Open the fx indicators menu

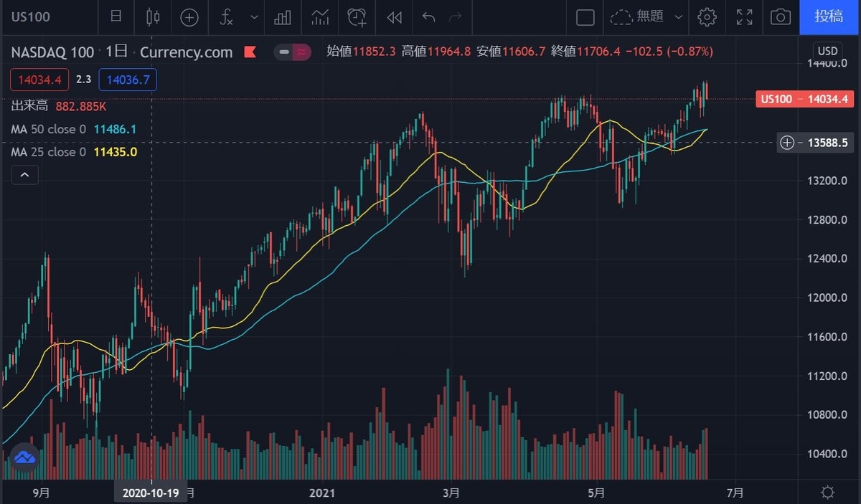pyautogui.click(x=227, y=17)
